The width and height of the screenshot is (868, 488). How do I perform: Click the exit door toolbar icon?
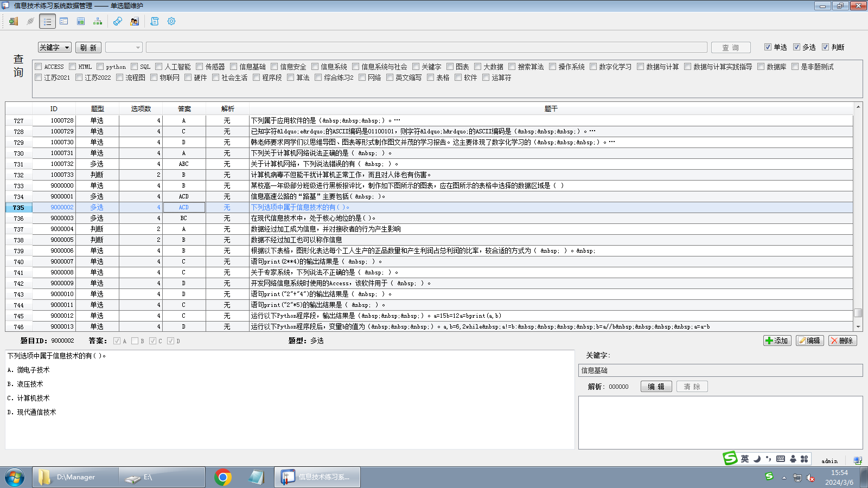(14, 21)
